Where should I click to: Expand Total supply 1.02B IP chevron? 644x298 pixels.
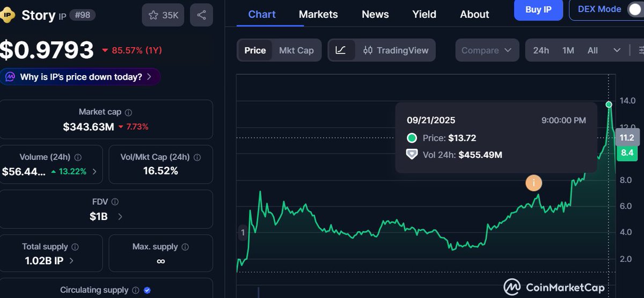click(x=71, y=261)
